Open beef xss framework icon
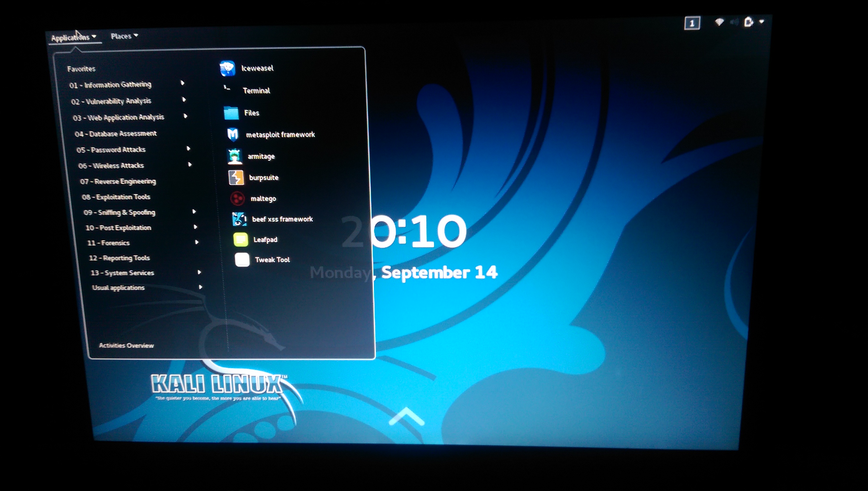This screenshot has width=868, height=491. coord(239,219)
